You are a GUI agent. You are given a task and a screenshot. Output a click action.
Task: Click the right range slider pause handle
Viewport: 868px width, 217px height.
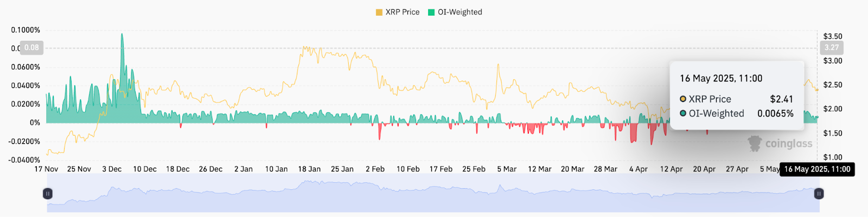pyautogui.click(x=819, y=194)
